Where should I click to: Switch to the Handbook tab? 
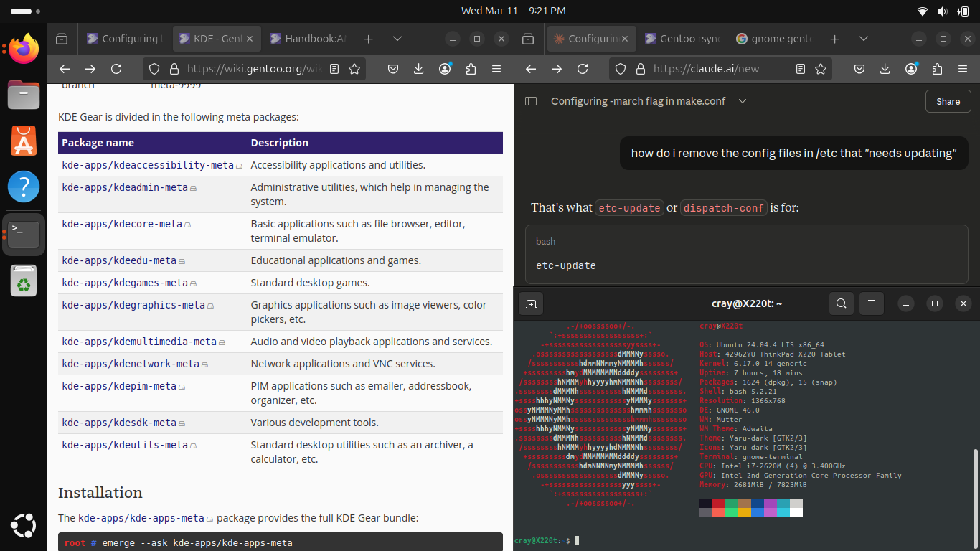[308, 39]
